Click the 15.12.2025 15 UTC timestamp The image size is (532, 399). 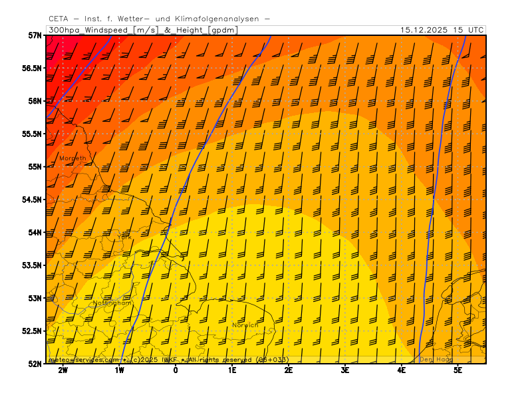442,30
